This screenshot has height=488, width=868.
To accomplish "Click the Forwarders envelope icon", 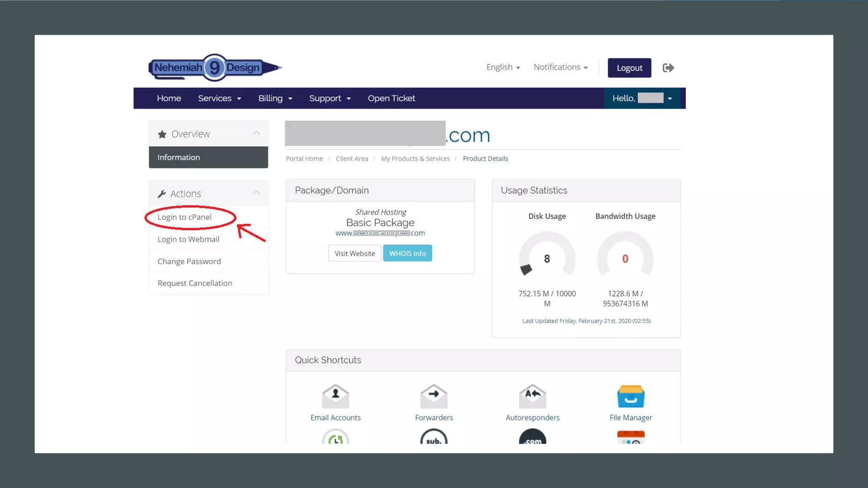I will pyautogui.click(x=434, y=396).
